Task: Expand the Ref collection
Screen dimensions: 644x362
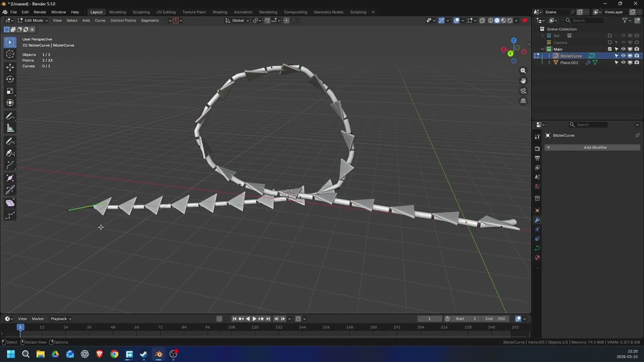Action: pos(543,36)
